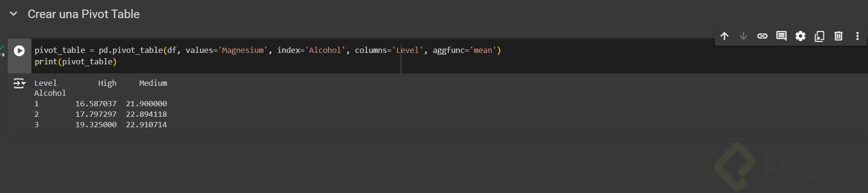Run the pivot_table code cell
This screenshot has width=868, height=193.
[x=19, y=51]
